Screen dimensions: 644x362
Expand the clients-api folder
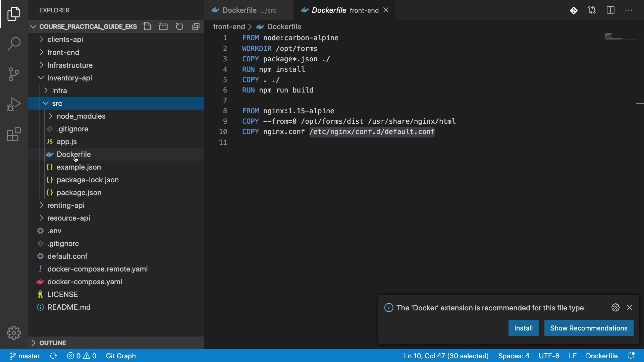click(65, 40)
